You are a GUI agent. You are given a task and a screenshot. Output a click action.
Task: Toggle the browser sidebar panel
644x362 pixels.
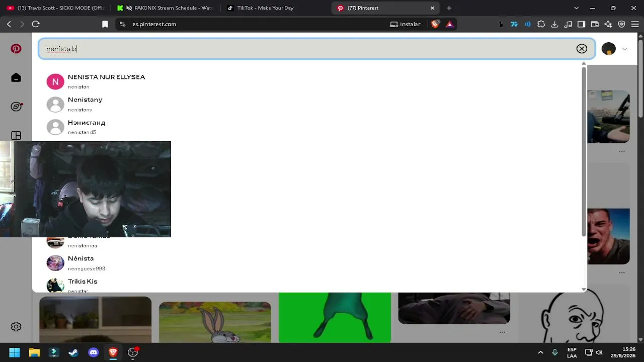[x=582, y=24]
